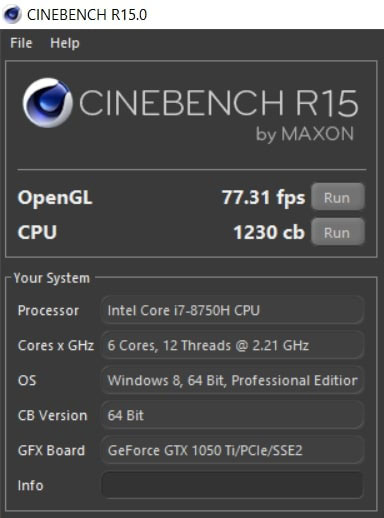Screen dimensions: 384x518
Task: Click the CPU 1230 cb score
Action: click(269, 232)
